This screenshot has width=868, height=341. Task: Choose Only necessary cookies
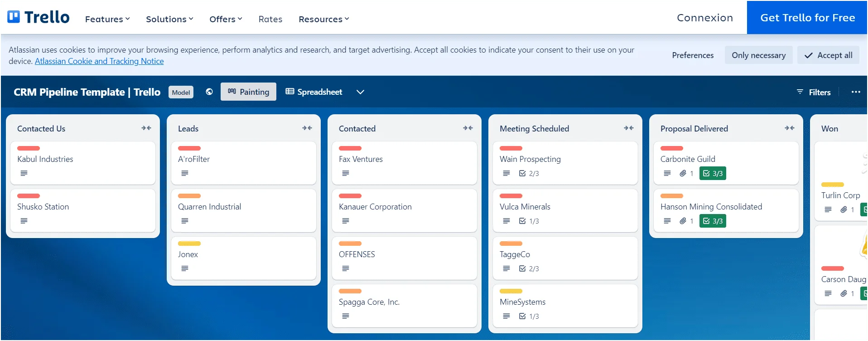tap(758, 55)
